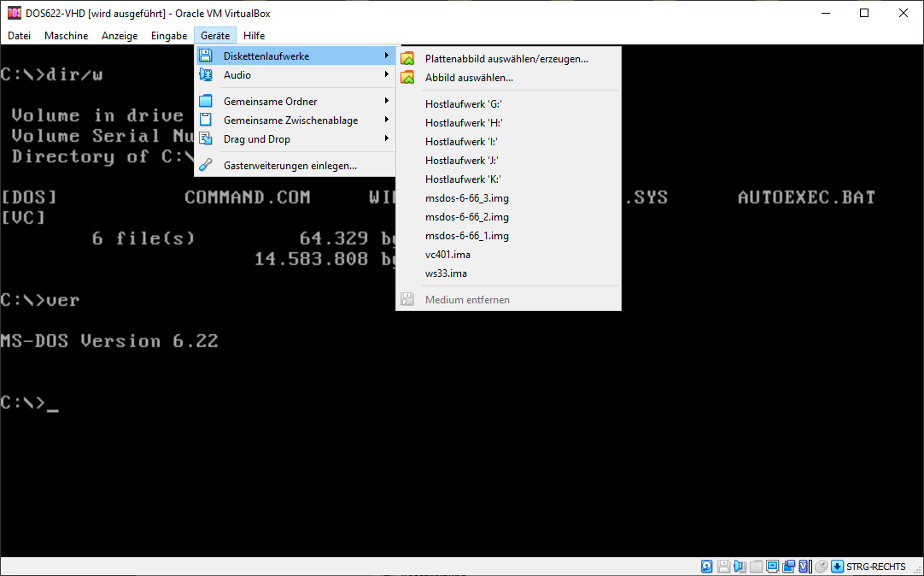Screen dimensions: 924x576
Task: Click the clipboard icon beside Gemeinsame Zwischenablage
Action: (x=205, y=120)
